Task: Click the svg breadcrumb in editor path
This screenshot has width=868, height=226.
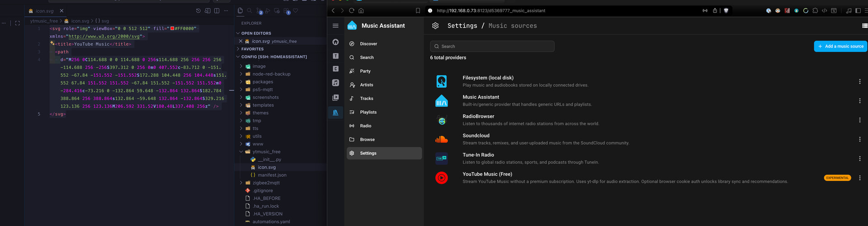Action: click(102, 21)
